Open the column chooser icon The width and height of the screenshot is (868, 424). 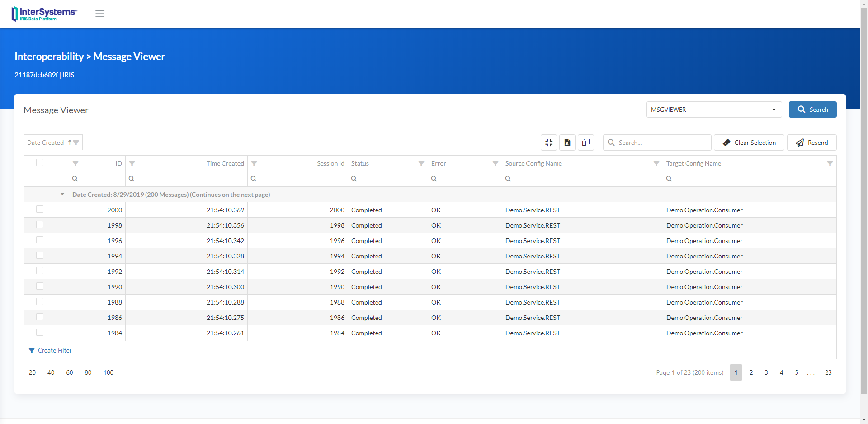[x=586, y=143]
